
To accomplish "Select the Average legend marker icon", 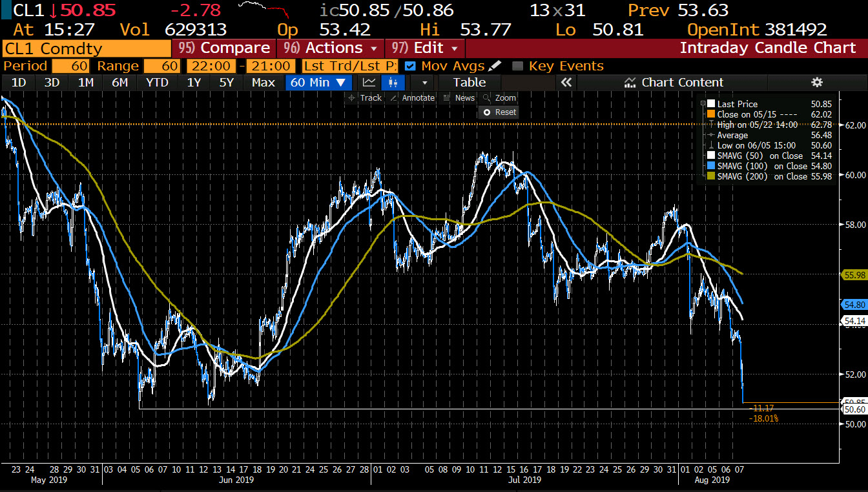I will tap(711, 135).
